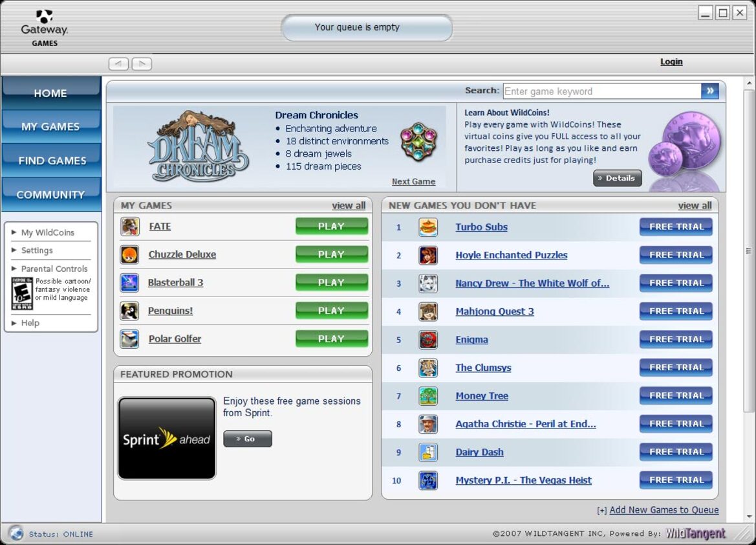Open the HOME tab

click(50, 93)
